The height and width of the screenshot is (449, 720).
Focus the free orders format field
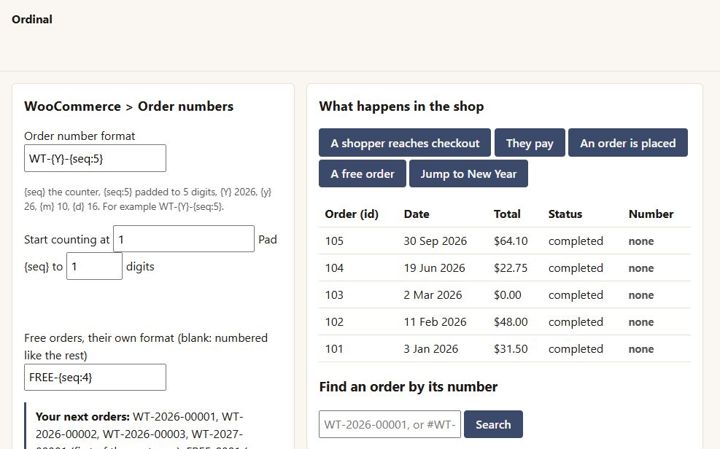pos(95,377)
